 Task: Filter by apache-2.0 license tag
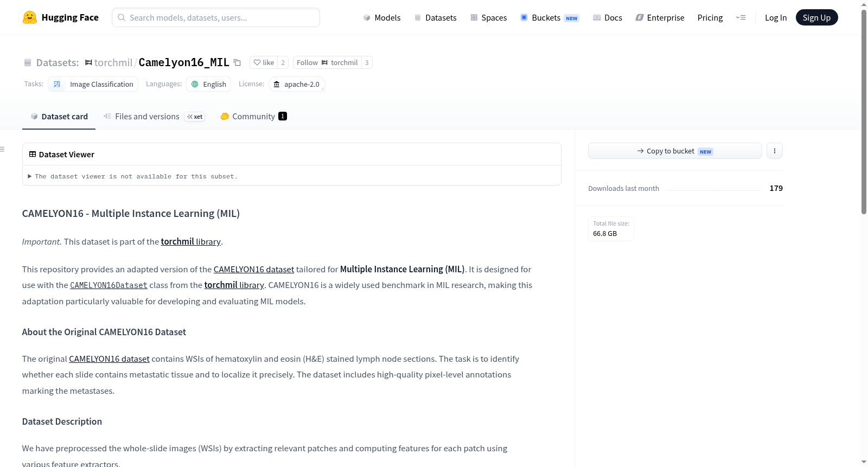click(297, 84)
